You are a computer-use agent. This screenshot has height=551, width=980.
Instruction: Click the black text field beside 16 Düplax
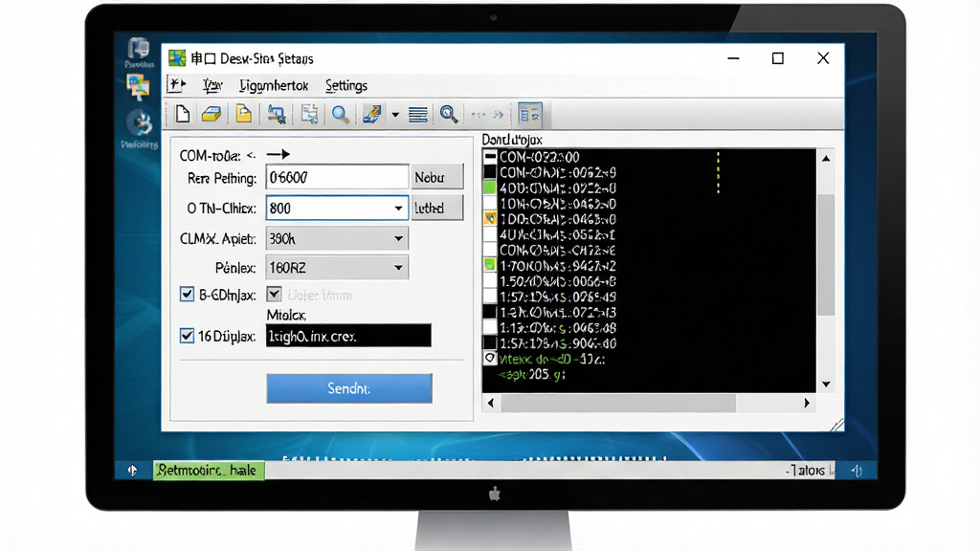tap(348, 336)
